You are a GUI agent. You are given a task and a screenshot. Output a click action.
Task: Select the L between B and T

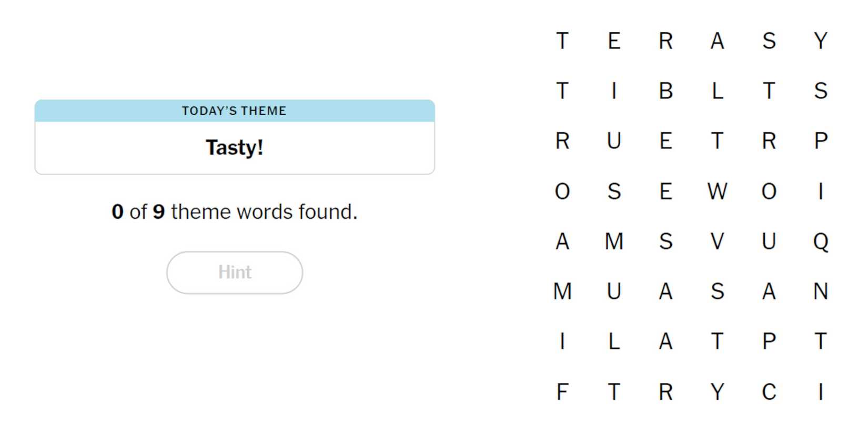point(717,91)
